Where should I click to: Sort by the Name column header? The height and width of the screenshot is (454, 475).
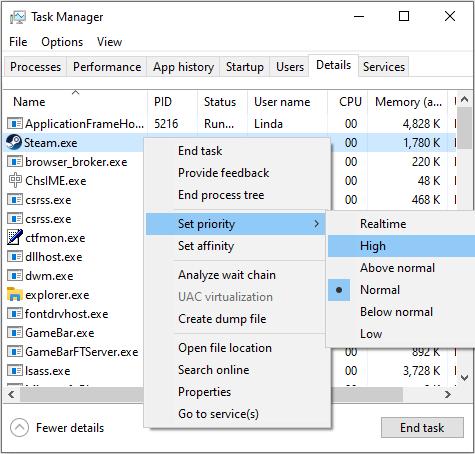click(29, 102)
